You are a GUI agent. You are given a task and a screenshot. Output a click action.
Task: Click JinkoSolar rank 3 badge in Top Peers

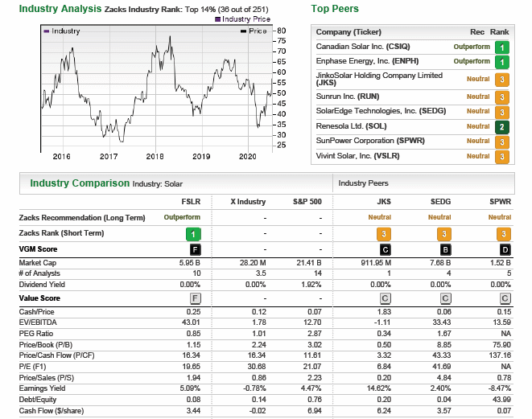coord(501,80)
